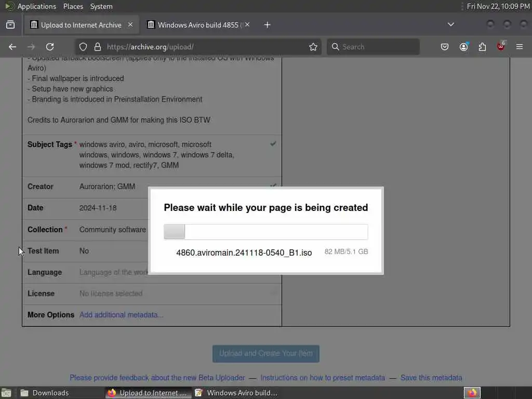Close the Upload to Internet Archive tab

[130, 25]
